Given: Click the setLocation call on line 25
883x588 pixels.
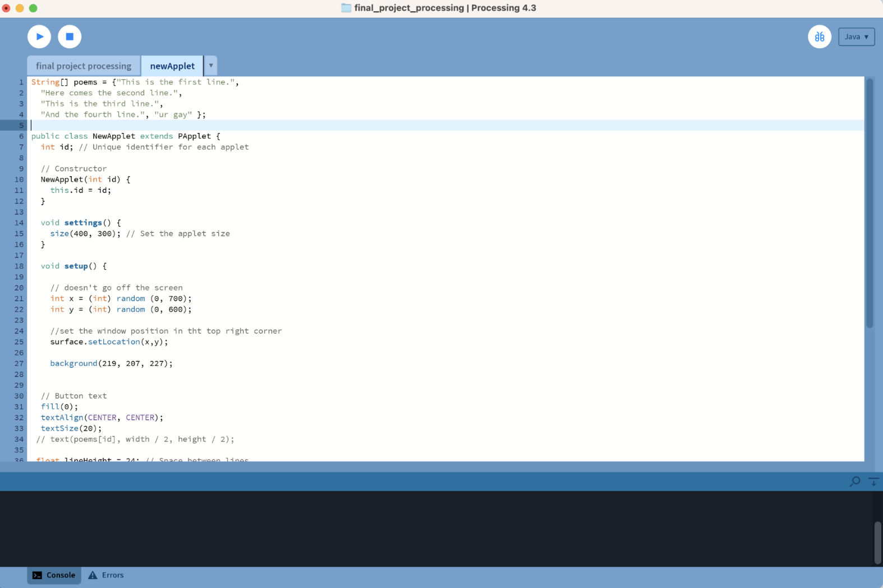Looking at the screenshot, I should point(114,342).
